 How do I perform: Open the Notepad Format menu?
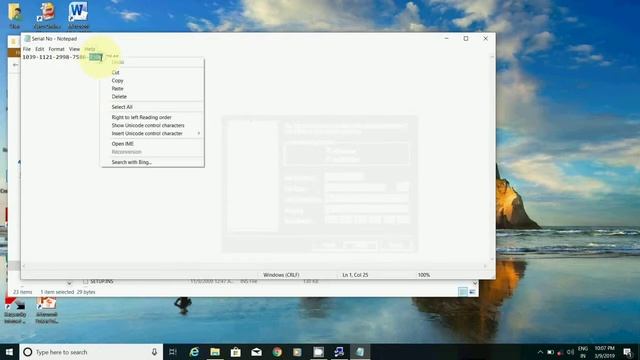pos(56,49)
